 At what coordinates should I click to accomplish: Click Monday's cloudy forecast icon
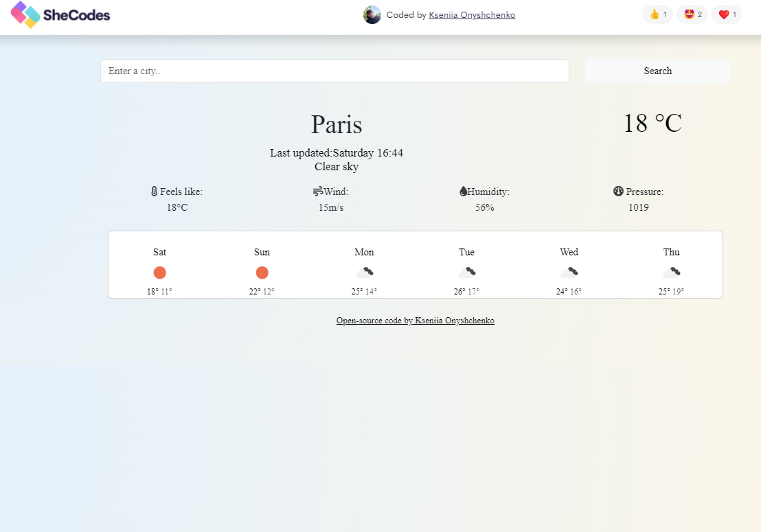click(364, 273)
